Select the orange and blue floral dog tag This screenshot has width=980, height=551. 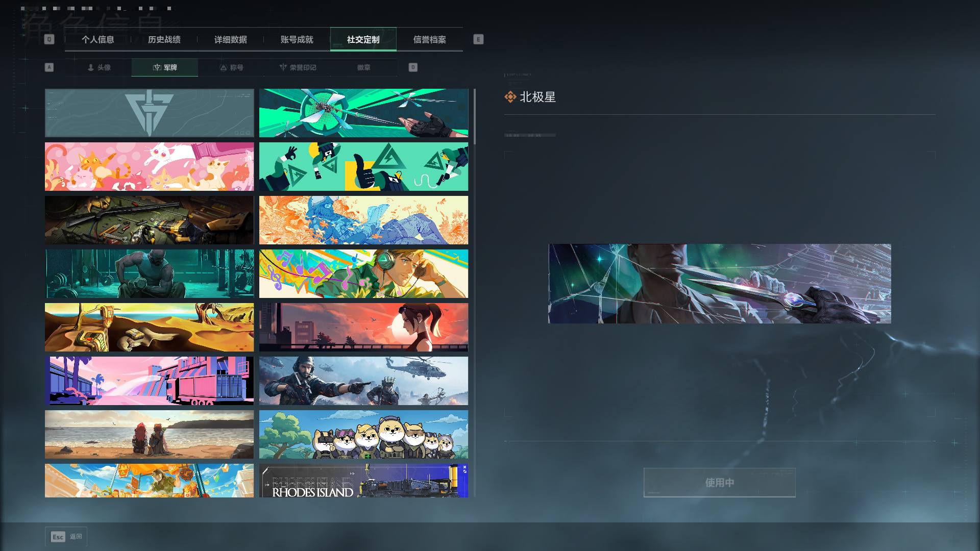click(363, 220)
